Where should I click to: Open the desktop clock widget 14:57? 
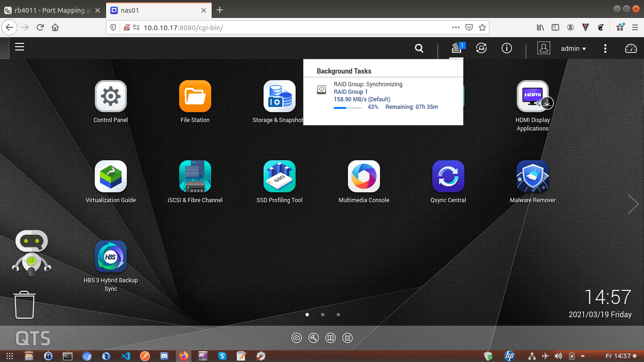607,297
